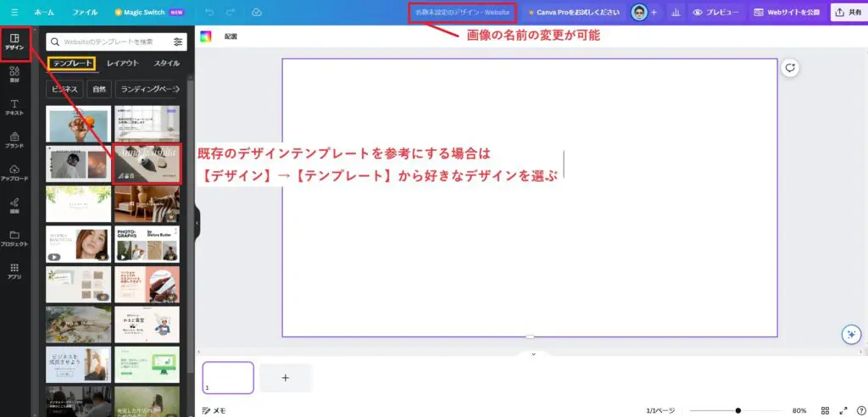Open the 描画 draw sidebar panel
Image resolution: width=868 pixels, height=417 pixels.
[x=14, y=206]
